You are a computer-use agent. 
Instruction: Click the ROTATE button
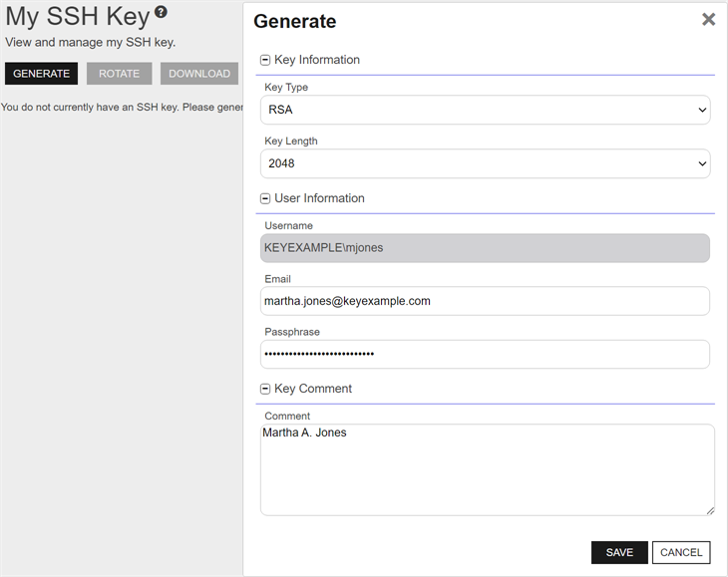tap(119, 74)
